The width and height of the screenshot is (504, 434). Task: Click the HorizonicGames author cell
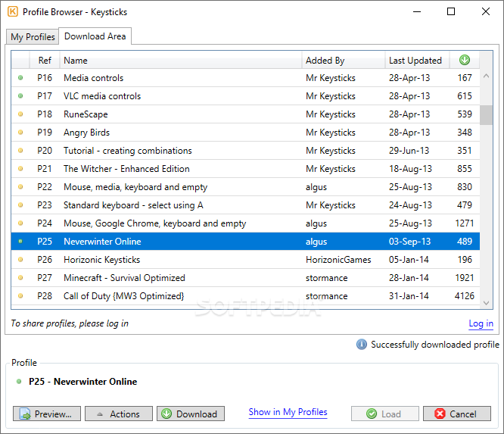338,260
